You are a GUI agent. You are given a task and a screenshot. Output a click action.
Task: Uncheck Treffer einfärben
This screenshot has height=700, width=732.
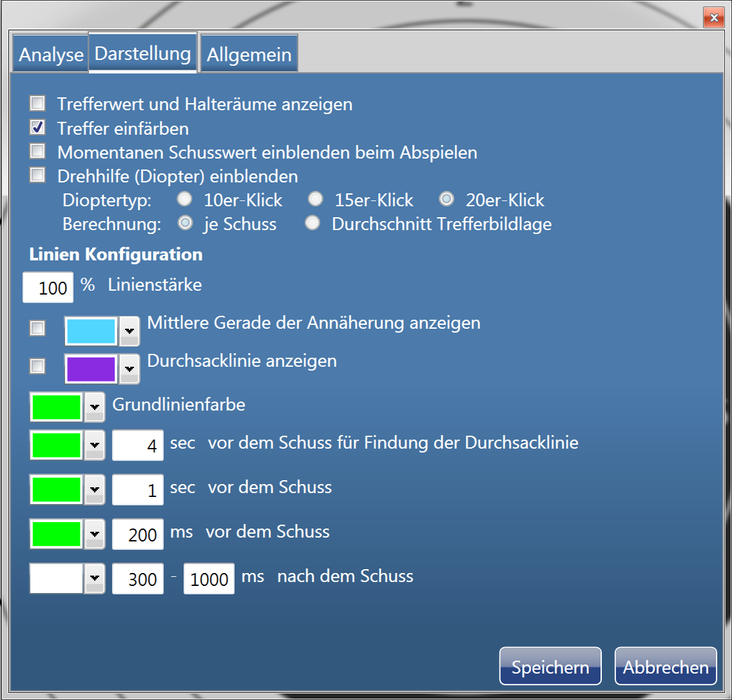(38, 127)
